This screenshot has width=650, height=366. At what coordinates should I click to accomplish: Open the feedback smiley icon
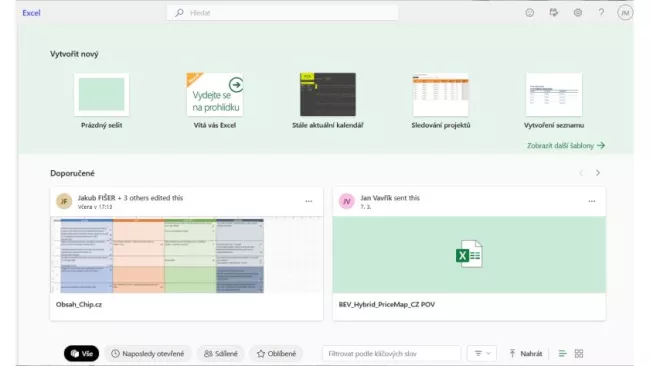[x=530, y=13]
